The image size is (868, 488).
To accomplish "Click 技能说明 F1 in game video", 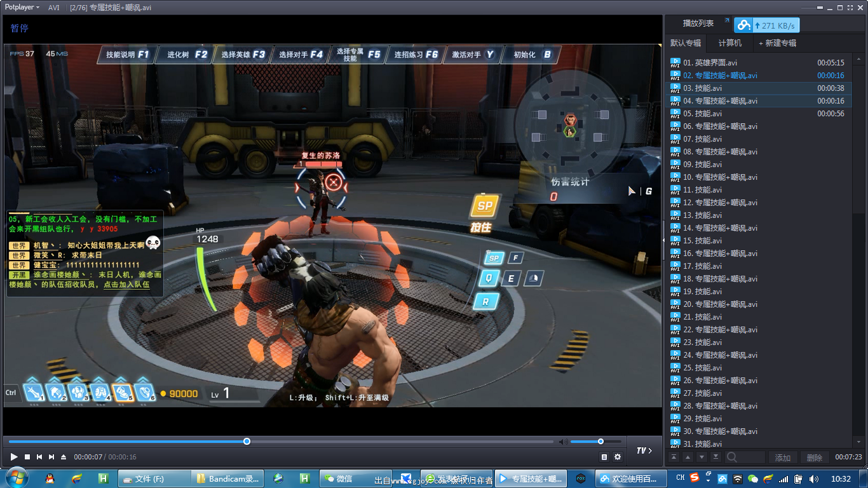I will pyautogui.click(x=126, y=55).
